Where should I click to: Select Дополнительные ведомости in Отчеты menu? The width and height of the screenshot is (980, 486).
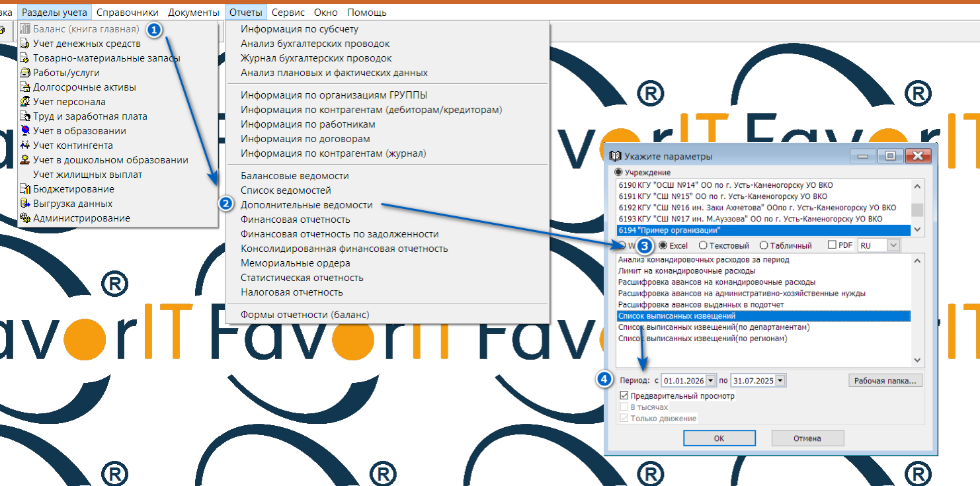point(306,205)
